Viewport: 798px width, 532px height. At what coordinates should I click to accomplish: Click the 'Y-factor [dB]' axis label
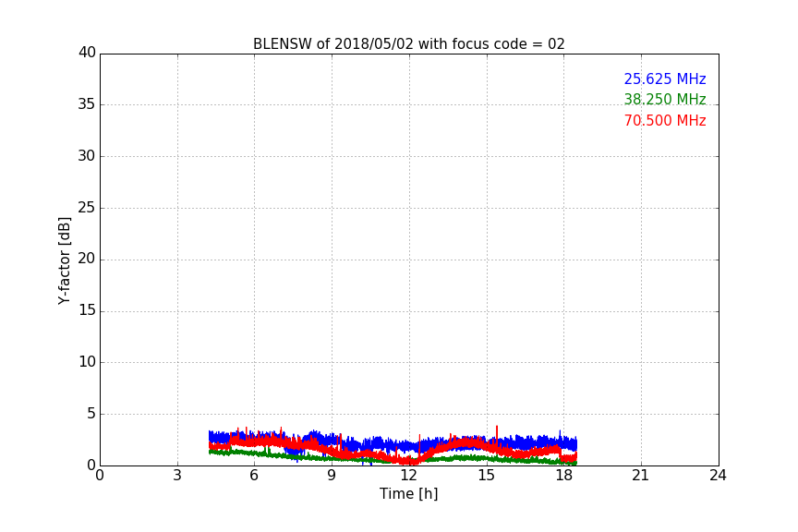click(64, 261)
